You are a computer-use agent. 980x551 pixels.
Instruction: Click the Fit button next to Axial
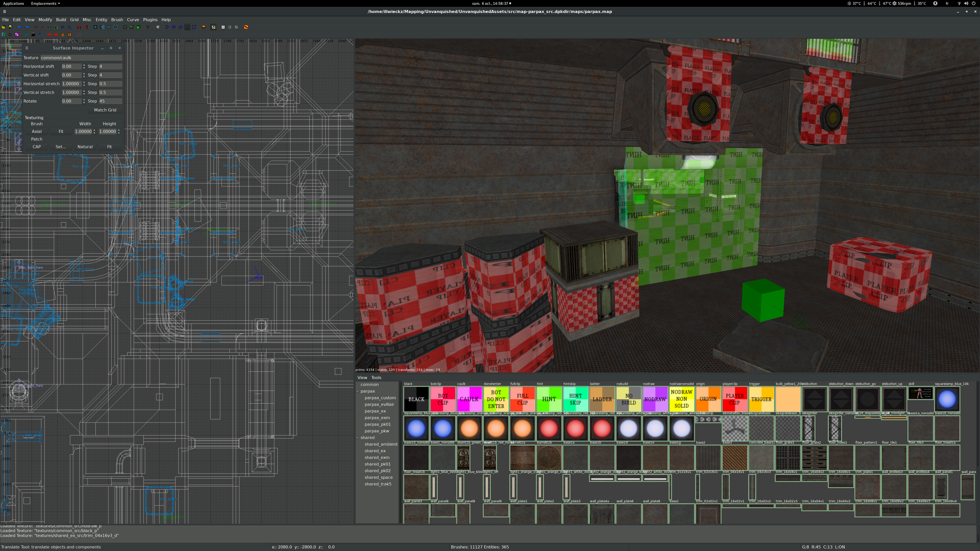tap(60, 131)
